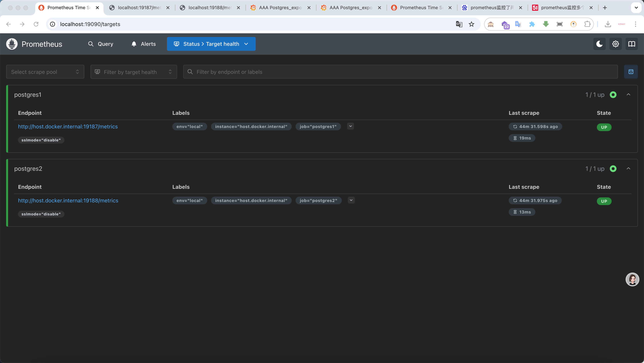Switch to the localhost:19188/metrics tab
Image resolution: width=644 pixels, height=363 pixels.
pyautogui.click(x=209, y=8)
